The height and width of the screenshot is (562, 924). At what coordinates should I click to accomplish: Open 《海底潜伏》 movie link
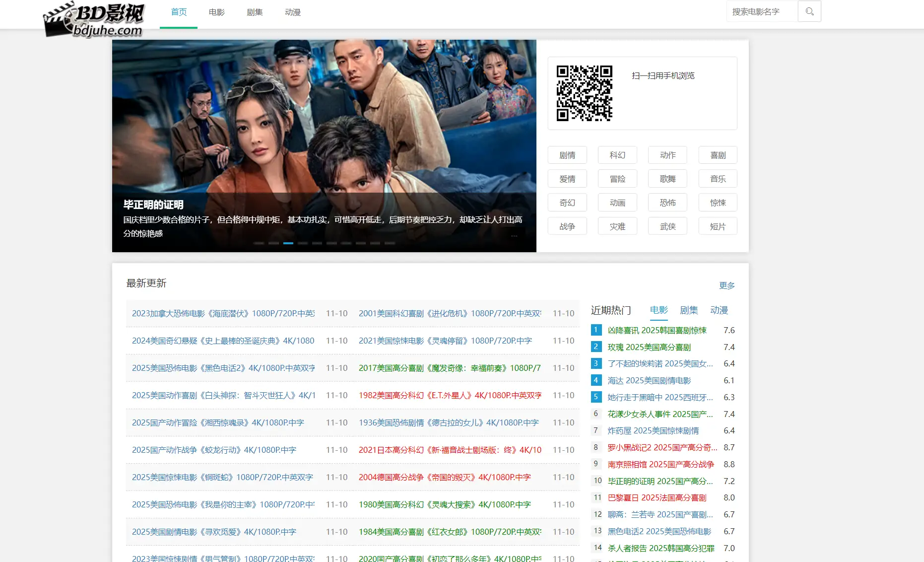[223, 314]
